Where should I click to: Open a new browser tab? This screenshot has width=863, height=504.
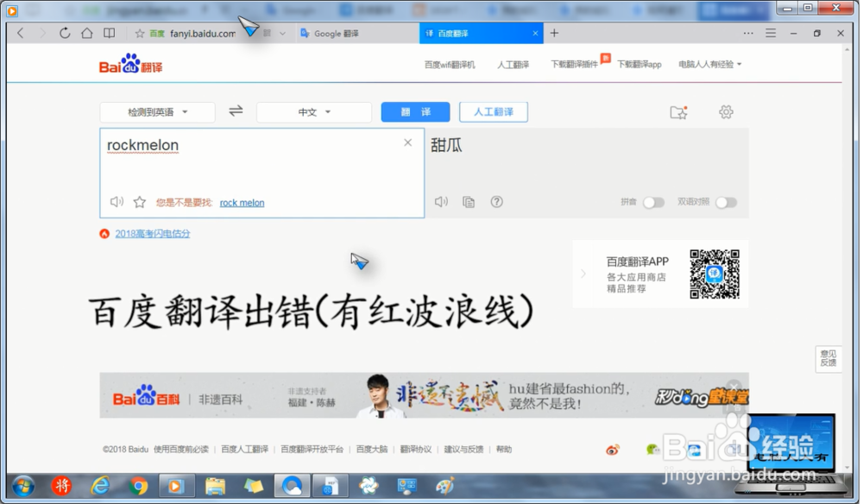click(554, 33)
